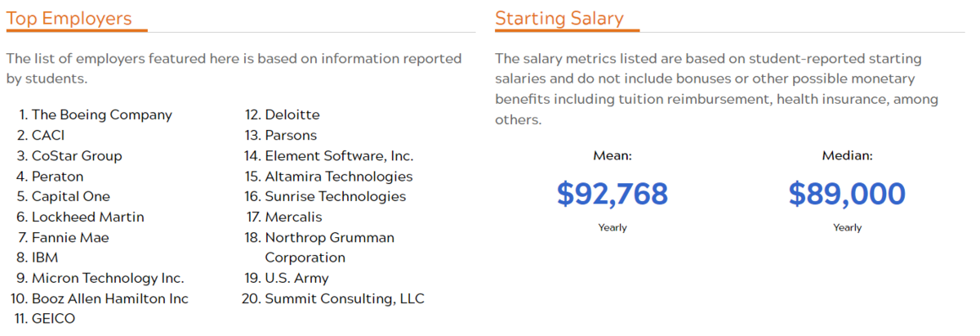Click GEICO at the list bottom

[x=53, y=319]
